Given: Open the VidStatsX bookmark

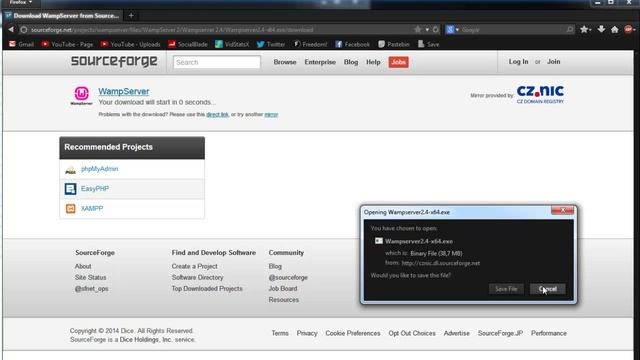Looking at the screenshot, I should [232, 44].
